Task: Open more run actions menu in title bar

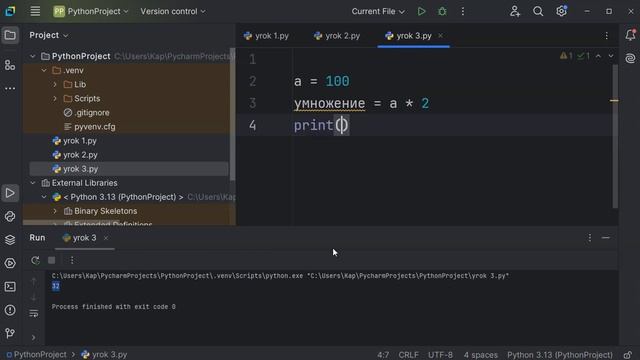Action: coord(462,11)
